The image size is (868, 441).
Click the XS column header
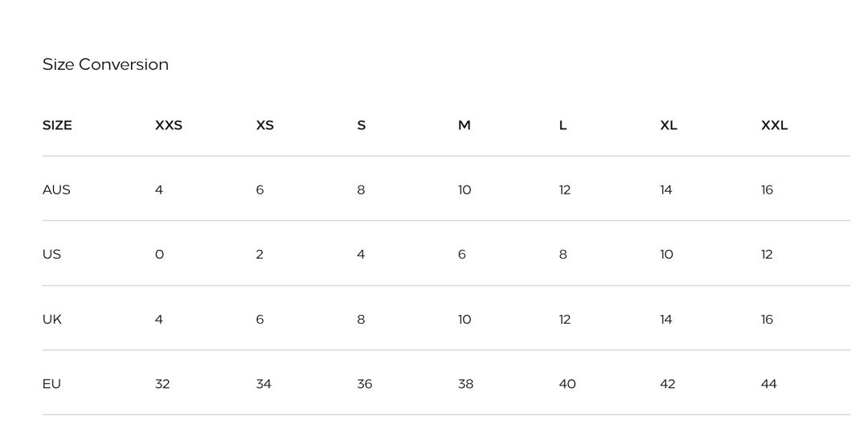coord(264,125)
